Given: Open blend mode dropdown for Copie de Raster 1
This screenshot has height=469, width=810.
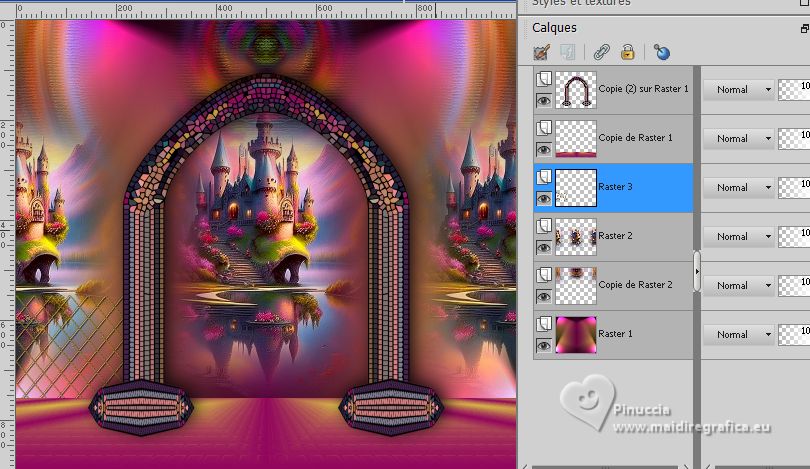Looking at the screenshot, I should [x=739, y=138].
